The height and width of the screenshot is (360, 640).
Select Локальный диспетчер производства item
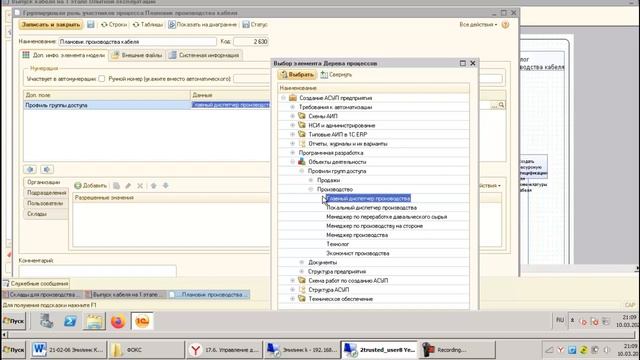371,208
